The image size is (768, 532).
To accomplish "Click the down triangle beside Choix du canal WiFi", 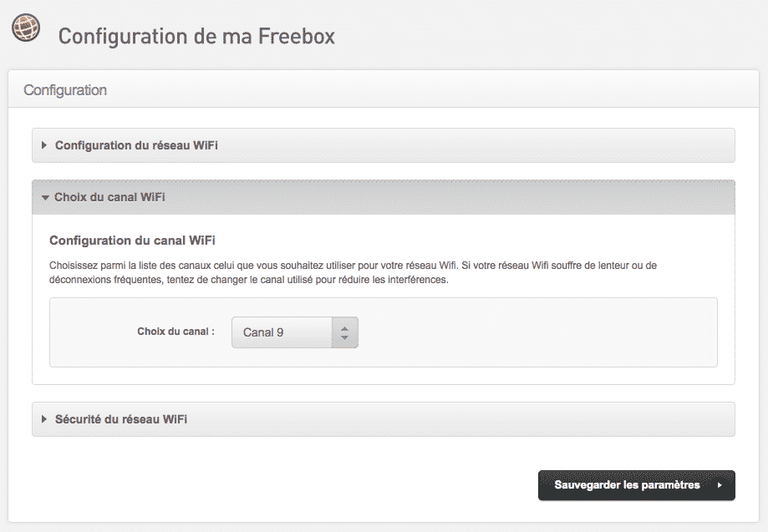I will (44, 198).
